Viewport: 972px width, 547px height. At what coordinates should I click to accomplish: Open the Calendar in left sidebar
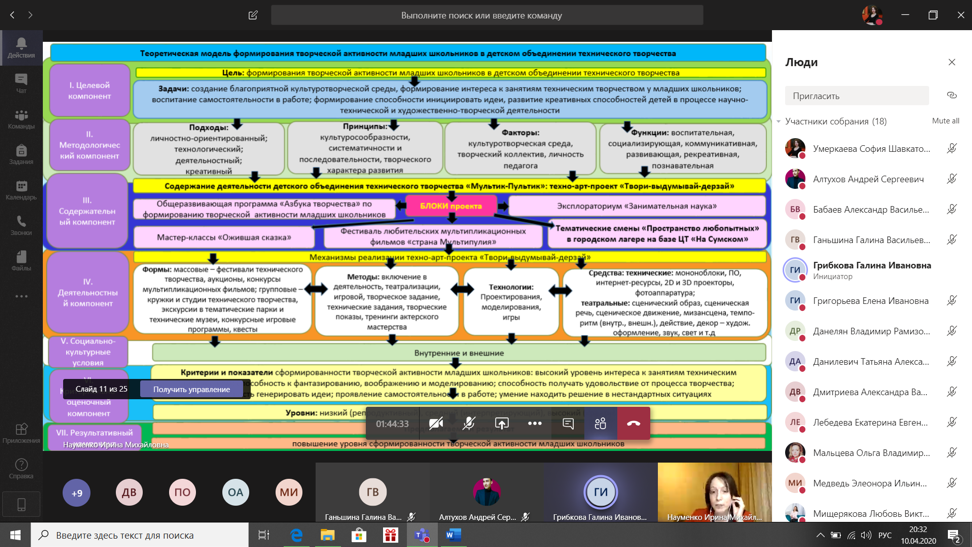point(21,190)
